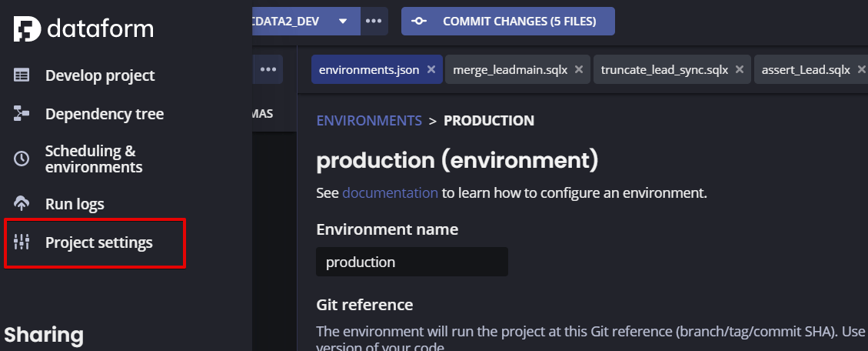Close the environments.json tab
Screen dimensions: 868x351
point(431,69)
